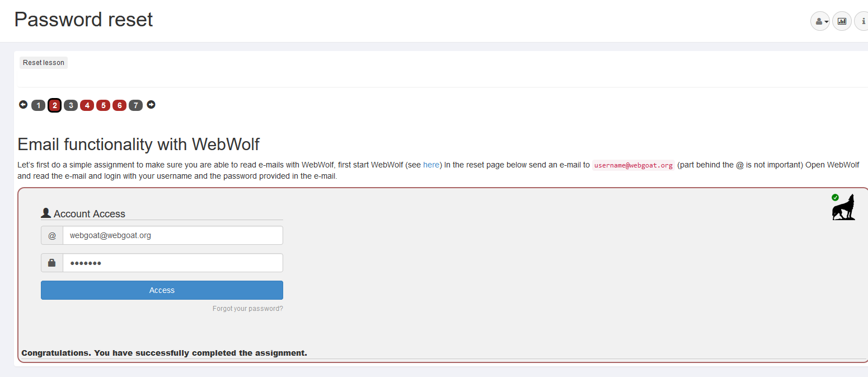Image resolution: width=868 pixels, height=377 pixels.
Task: Open lesson page 6
Action: coord(119,105)
